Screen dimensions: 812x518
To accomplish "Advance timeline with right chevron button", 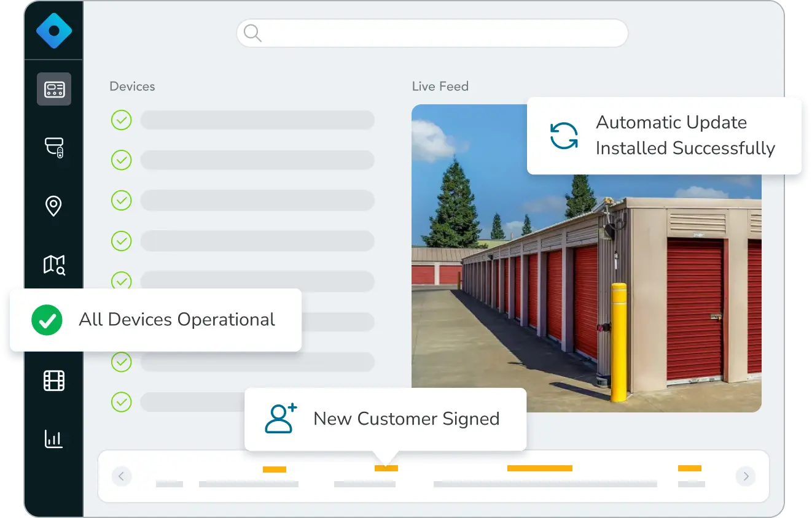I will (x=746, y=476).
